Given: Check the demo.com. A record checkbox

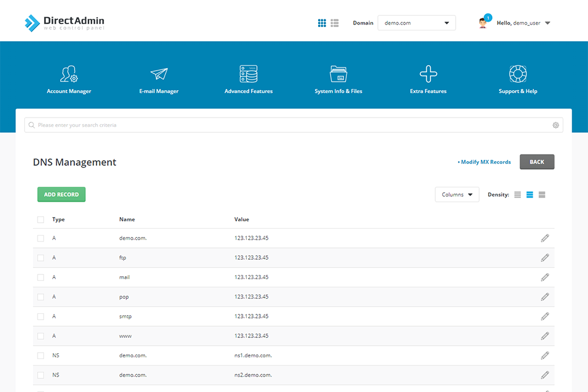Looking at the screenshot, I should click(x=41, y=239).
